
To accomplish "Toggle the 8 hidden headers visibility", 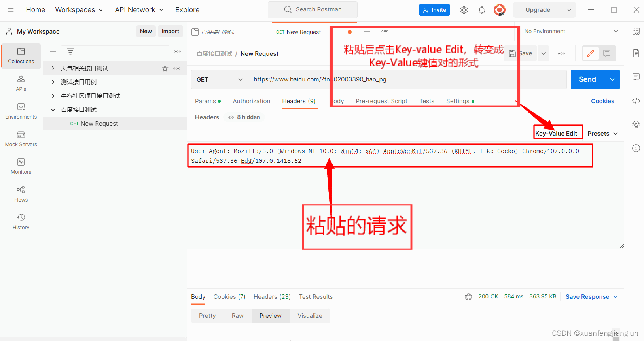I will [x=244, y=117].
